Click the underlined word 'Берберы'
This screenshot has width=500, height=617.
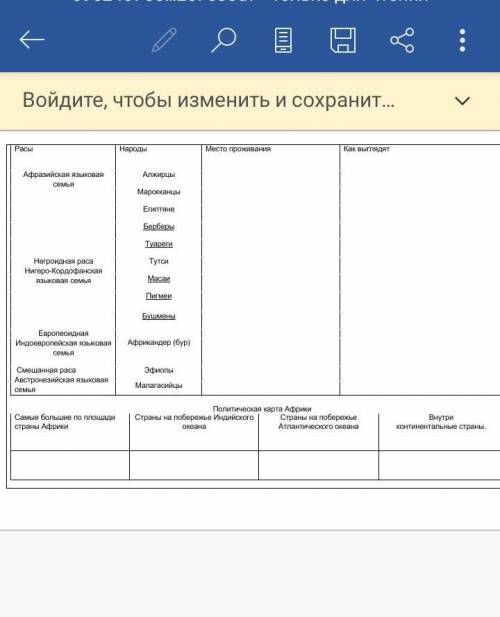[x=159, y=226]
